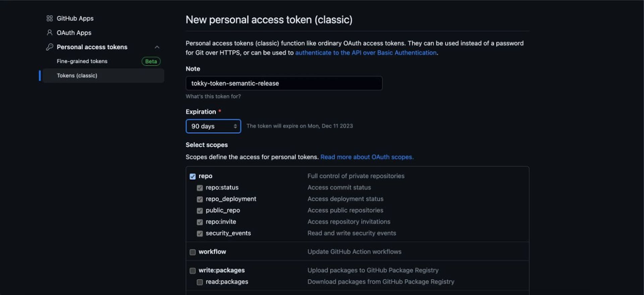Enable the read:packages scope

(200, 282)
